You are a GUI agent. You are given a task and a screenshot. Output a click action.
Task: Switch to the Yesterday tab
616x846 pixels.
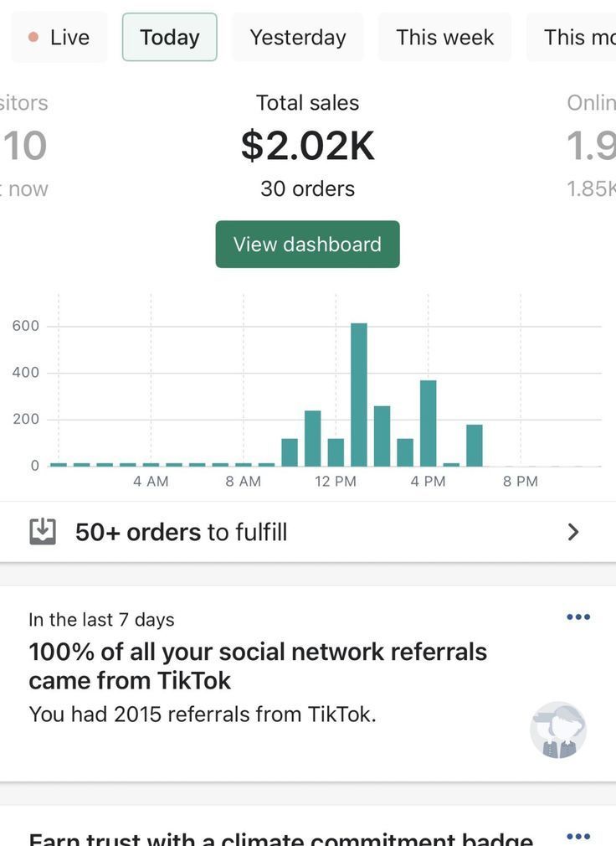[298, 38]
